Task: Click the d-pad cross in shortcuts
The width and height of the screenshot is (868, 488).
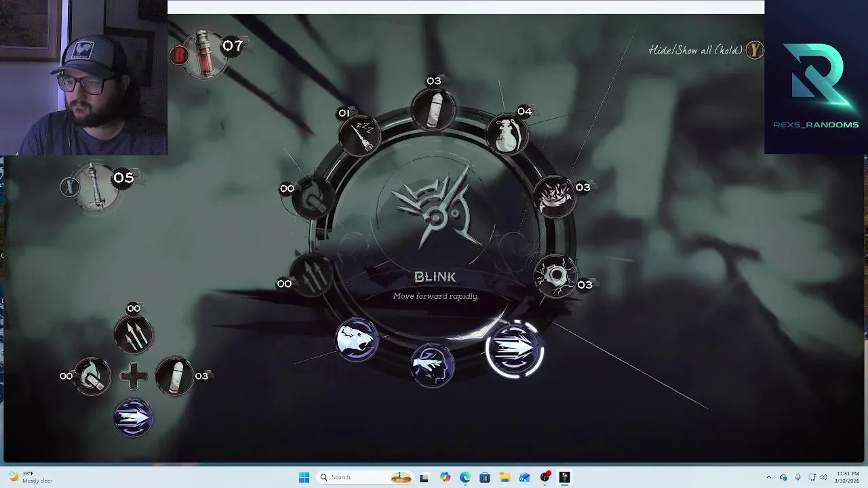Action: pos(134,376)
